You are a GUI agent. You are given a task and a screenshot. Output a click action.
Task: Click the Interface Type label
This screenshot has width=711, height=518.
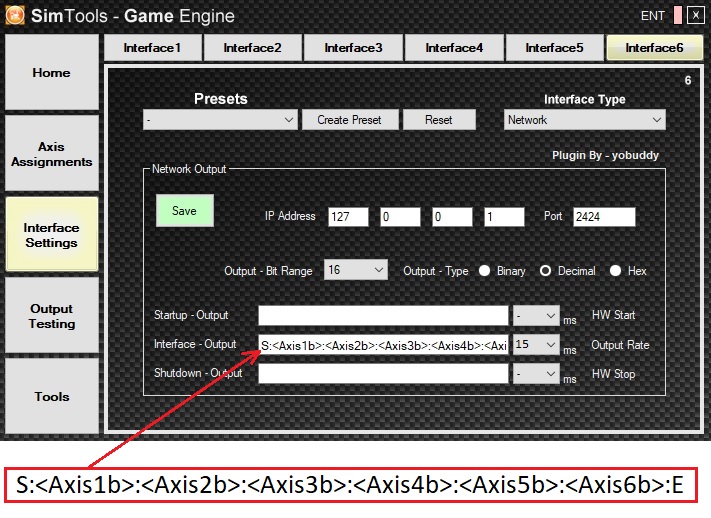pos(584,99)
